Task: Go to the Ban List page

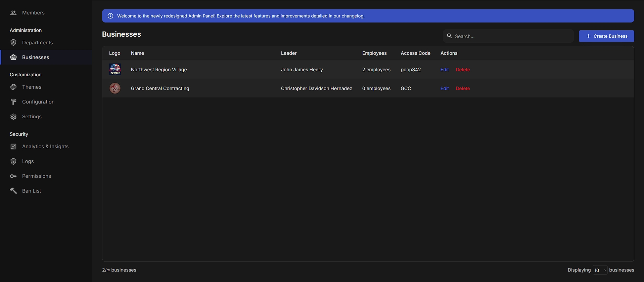Action: (32, 191)
